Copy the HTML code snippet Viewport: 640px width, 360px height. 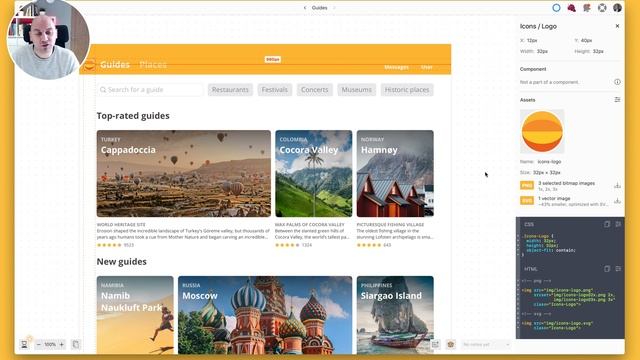click(607, 269)
